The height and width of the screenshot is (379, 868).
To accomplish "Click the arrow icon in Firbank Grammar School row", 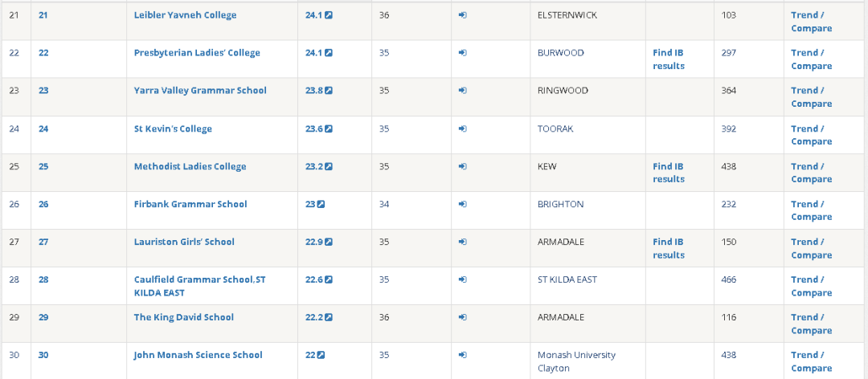I will point(463,204).
